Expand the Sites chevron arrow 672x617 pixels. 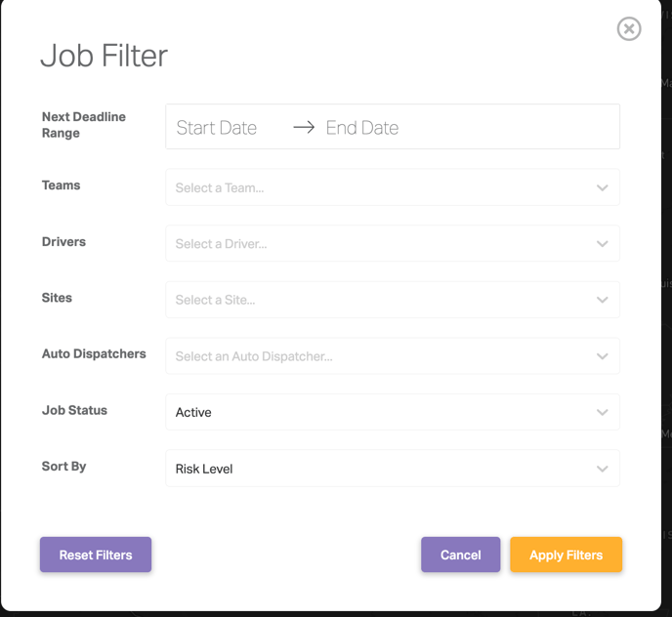pos(602,300)
